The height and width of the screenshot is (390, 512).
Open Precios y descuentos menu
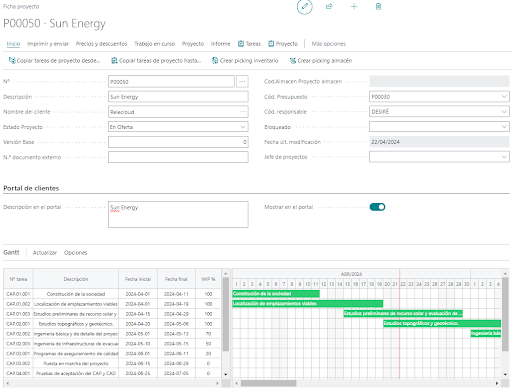pyautogui.click(x=101, y=44)
